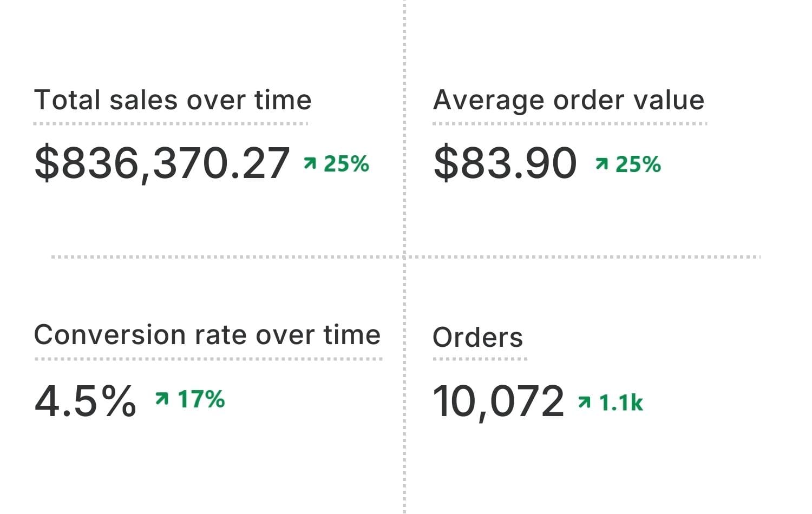Click the $83.90 average order value figure

tap(505, 162)
